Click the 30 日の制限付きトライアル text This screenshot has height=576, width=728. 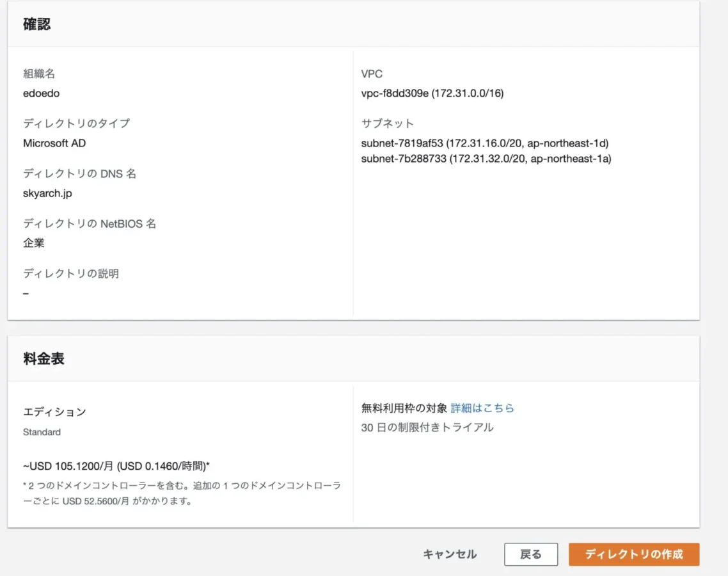pyautogui.click(x=427, y=428)
